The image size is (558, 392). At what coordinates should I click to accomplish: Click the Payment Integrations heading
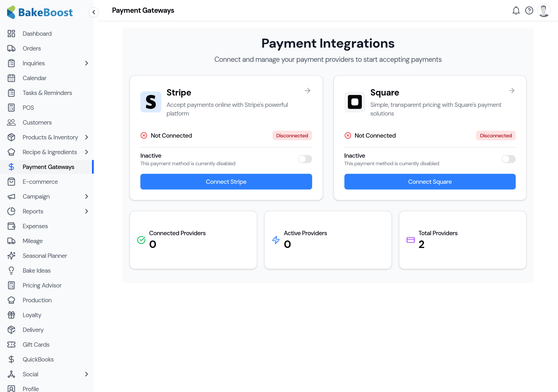(x=328, y=44)
